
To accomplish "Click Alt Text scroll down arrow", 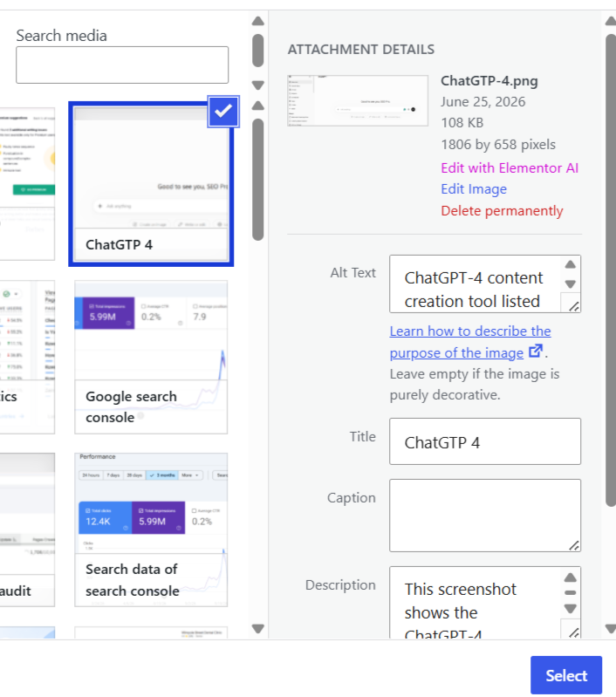I will (571, 284).
